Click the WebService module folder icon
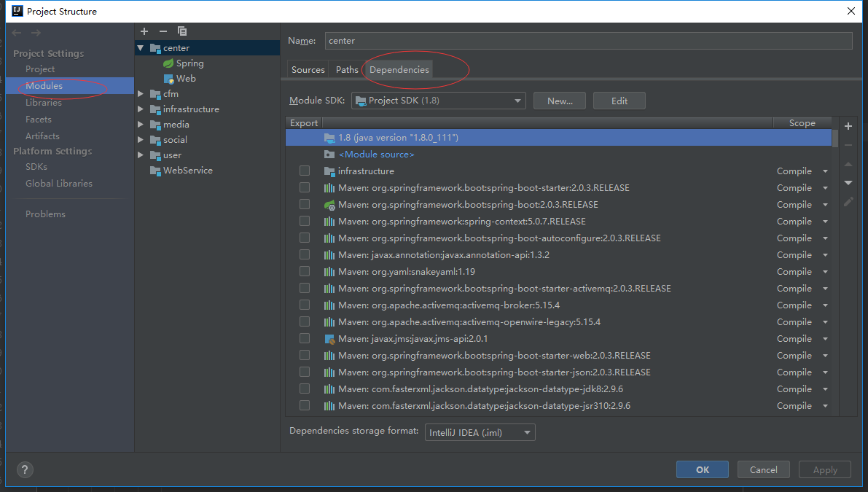 155,171
